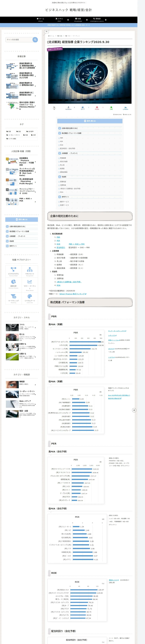The image size is (145, 644).
Task: Open ホーム in top navigation
Action: tap(40, 20)
